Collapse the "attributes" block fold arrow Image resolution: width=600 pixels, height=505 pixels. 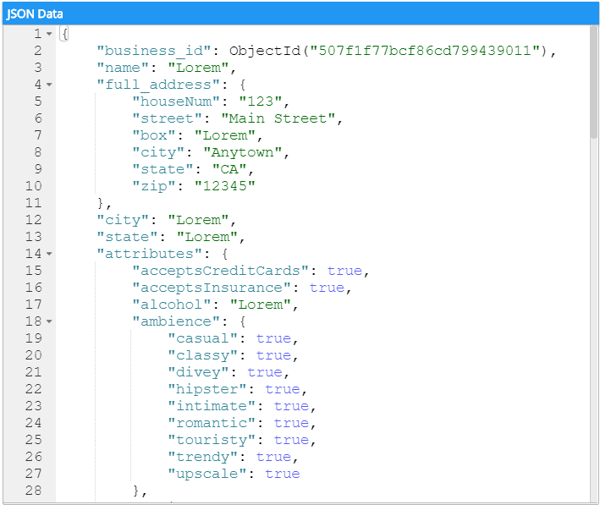[49, 254]
